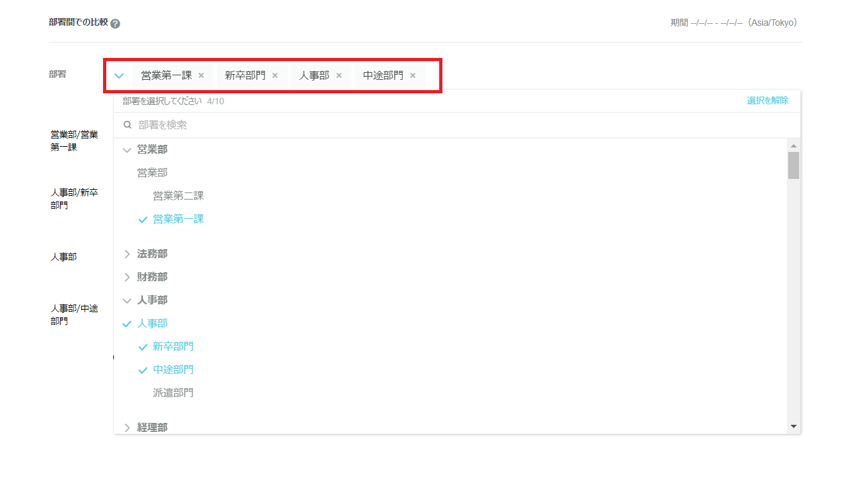Click the 営業第一課 tag label
The height and width of the screenshot is (504, 861).
click(x=167, y=75)
